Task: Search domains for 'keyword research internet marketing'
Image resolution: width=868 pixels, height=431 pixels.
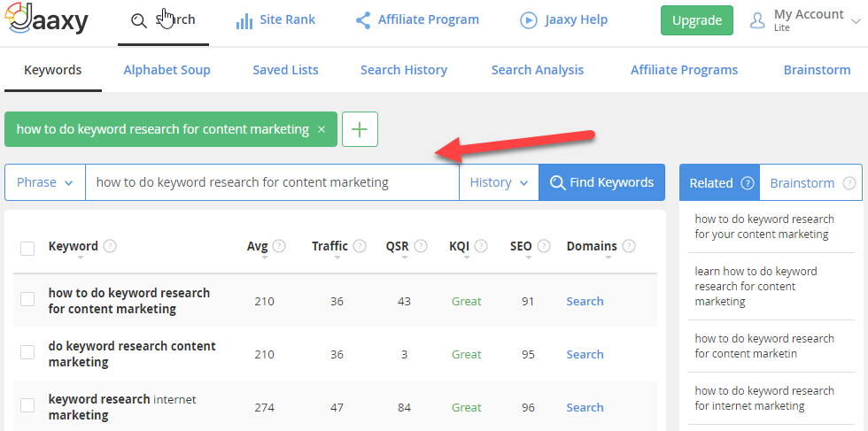Action: click(x=585, y=408)
